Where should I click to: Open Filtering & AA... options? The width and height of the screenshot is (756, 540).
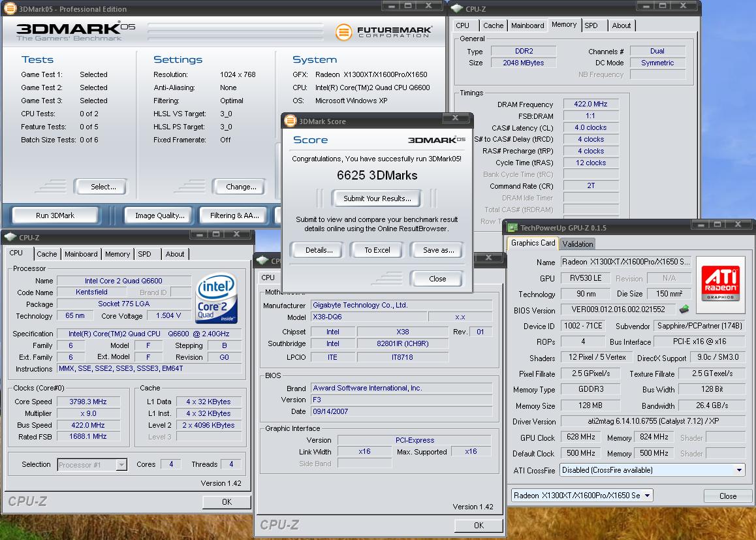click(234, 215)
